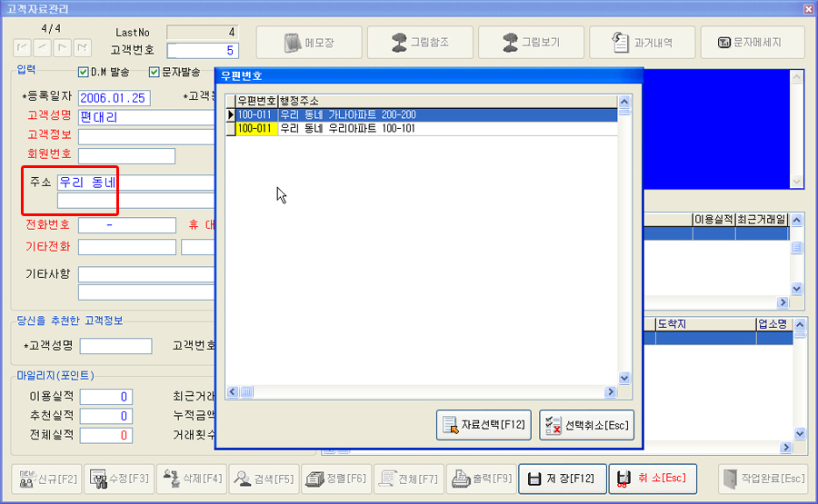Click 고객번호 field showing 5

coord(203,51)
